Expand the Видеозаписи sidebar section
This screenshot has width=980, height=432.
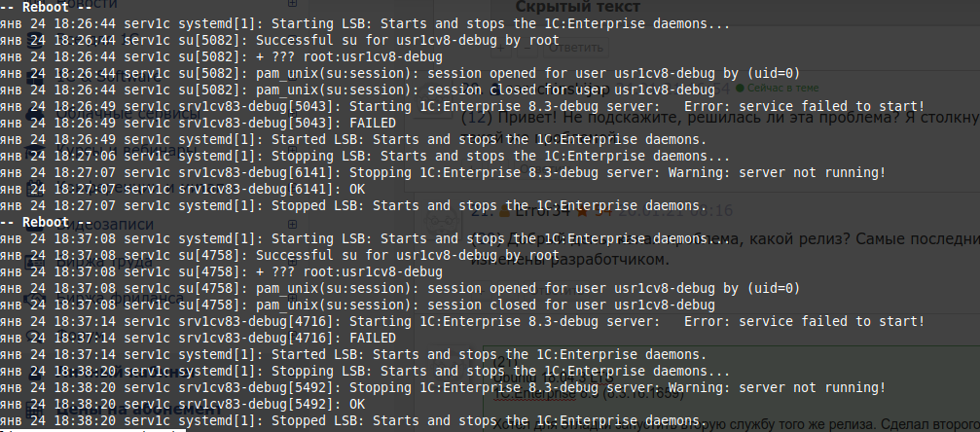tap(292, 224)
